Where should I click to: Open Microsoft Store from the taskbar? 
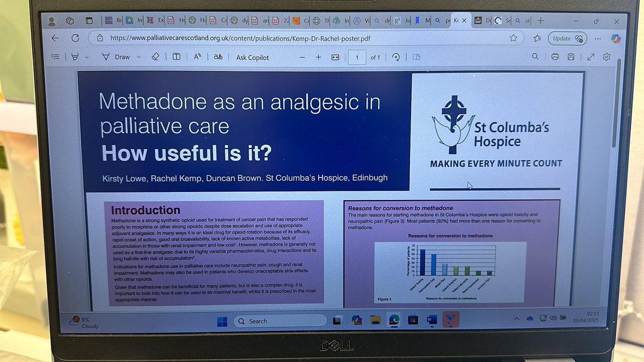tap(413, 321)
